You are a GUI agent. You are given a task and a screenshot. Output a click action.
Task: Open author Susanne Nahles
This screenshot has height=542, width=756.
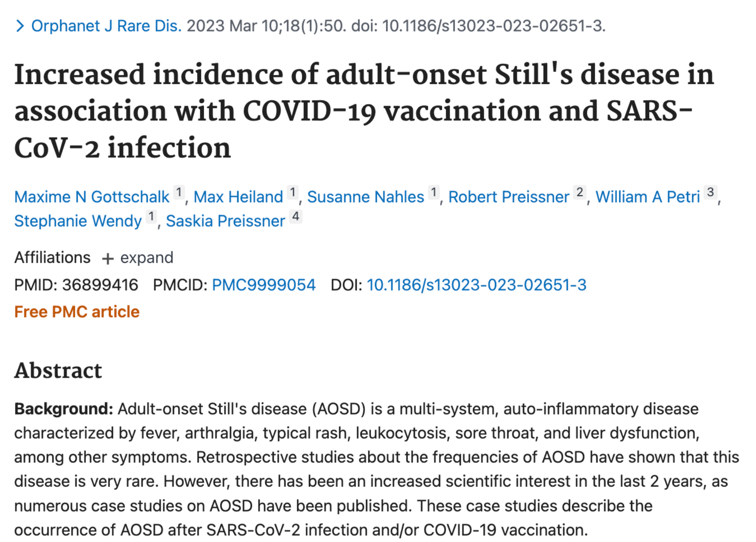click(366, 197)
